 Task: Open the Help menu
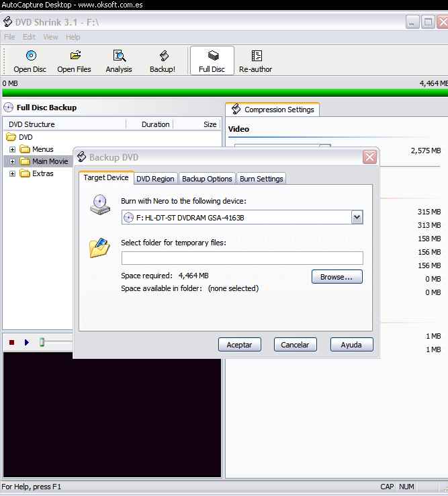[x=73, y=37]
